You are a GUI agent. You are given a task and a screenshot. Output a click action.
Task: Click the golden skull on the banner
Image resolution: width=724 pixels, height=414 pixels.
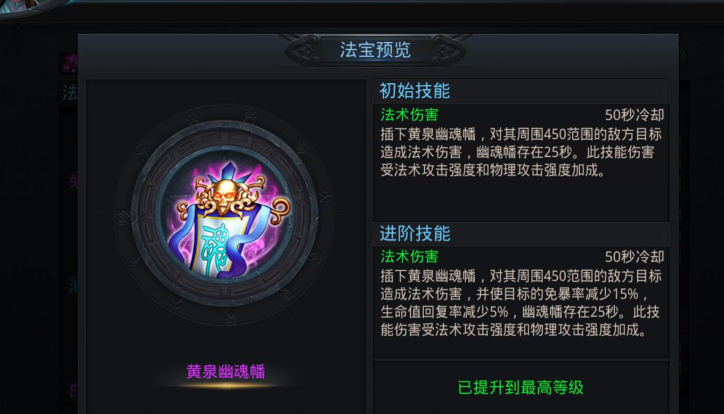coord(224,195)
